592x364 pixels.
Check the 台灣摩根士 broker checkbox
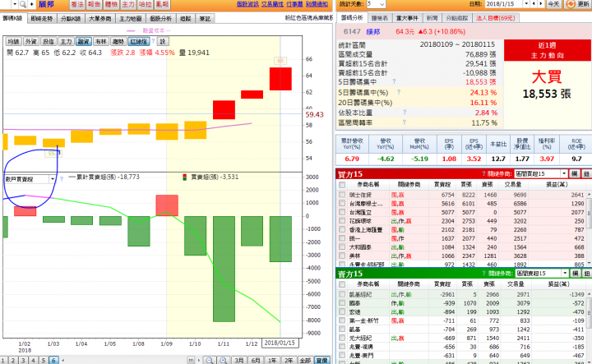[x=342, y=203]
